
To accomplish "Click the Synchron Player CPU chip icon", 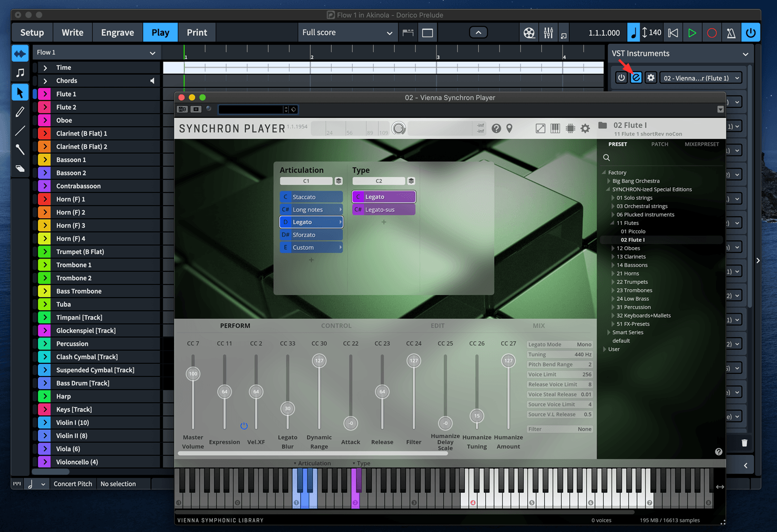I will pos(570,128).
